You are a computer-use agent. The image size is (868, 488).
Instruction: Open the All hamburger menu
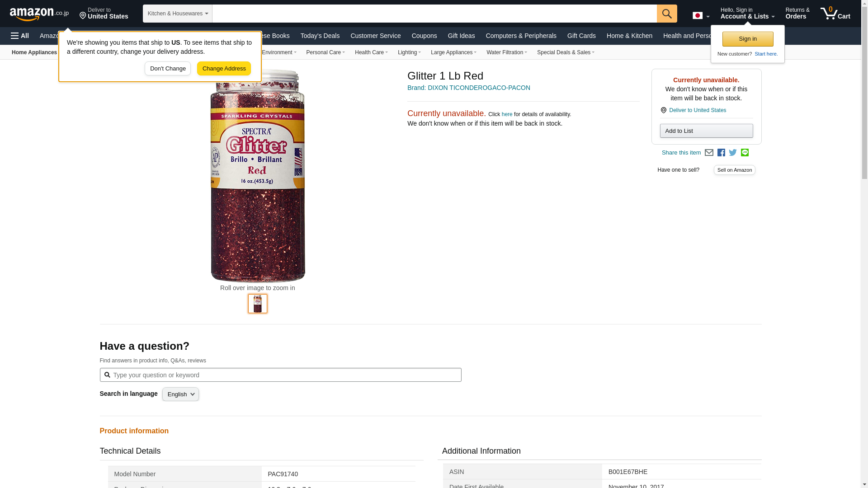(x=20, y=36)
